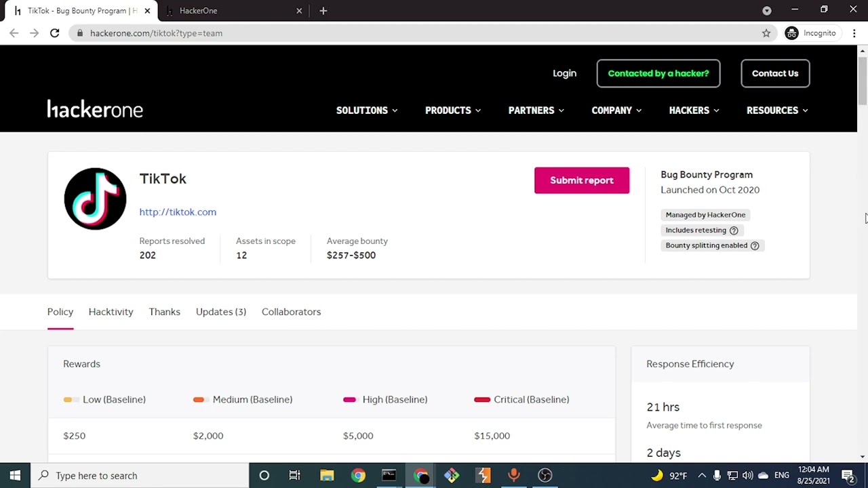Expand the SOLUTIONS menu

(x=367, y=110)
